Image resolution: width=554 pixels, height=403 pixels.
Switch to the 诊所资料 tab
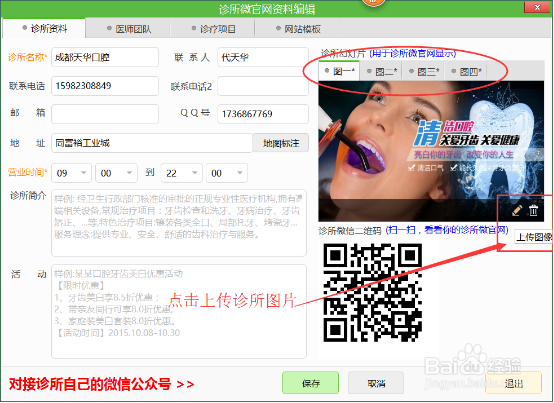tap(44, 28)
